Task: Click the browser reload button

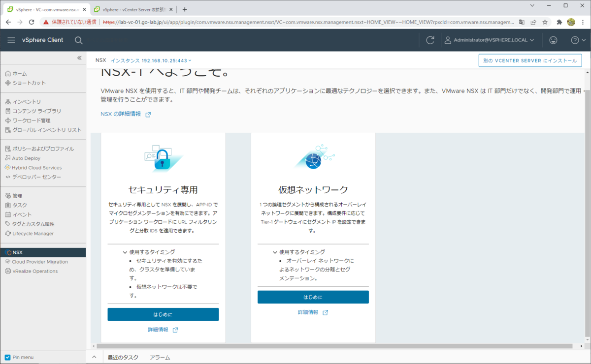Action: (x=32, y=22)
